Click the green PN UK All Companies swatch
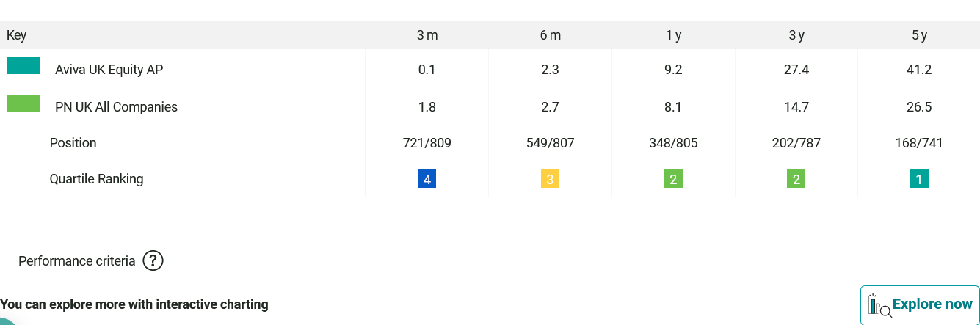This screenshot has width=980, height=325. coord(23,103)
